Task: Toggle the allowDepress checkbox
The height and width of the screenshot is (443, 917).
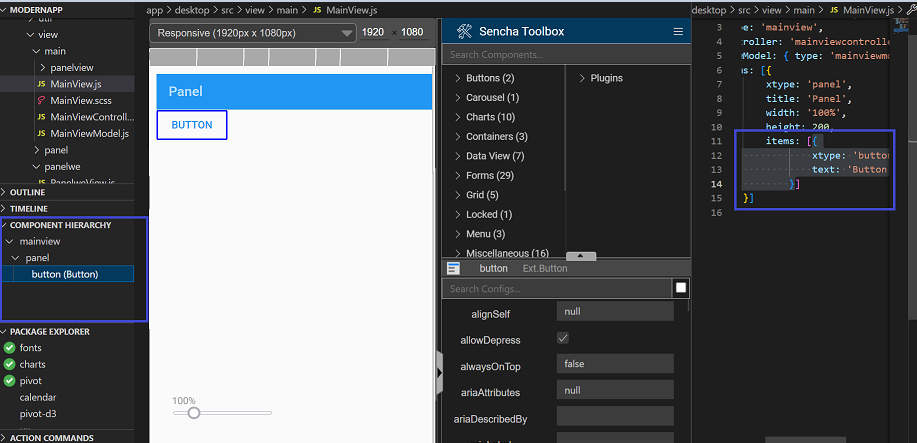Action: (563, 338)
